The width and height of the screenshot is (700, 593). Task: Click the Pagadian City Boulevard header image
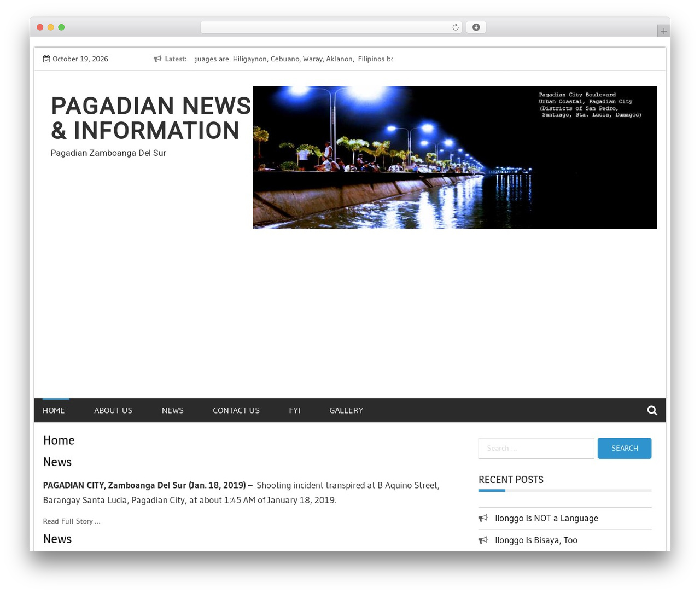pyautogui.click(x=454, y=157)
